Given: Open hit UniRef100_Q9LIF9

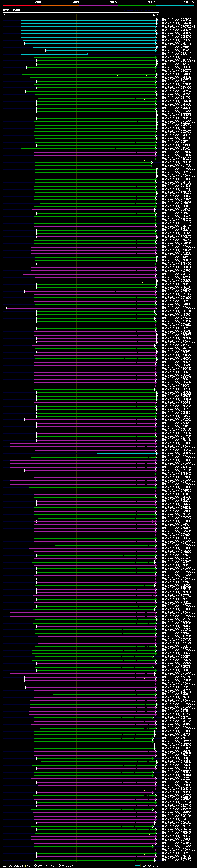Looking at the screenshot, I should (x=177, y=43).
